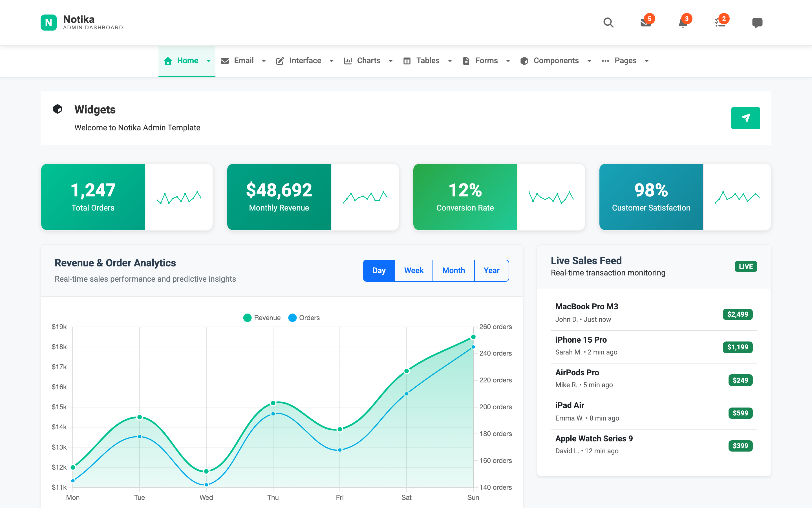Click the Interface edit pencil icon
Image resolution: width=812 pixels, height=508 pixels.
(280, 61)
